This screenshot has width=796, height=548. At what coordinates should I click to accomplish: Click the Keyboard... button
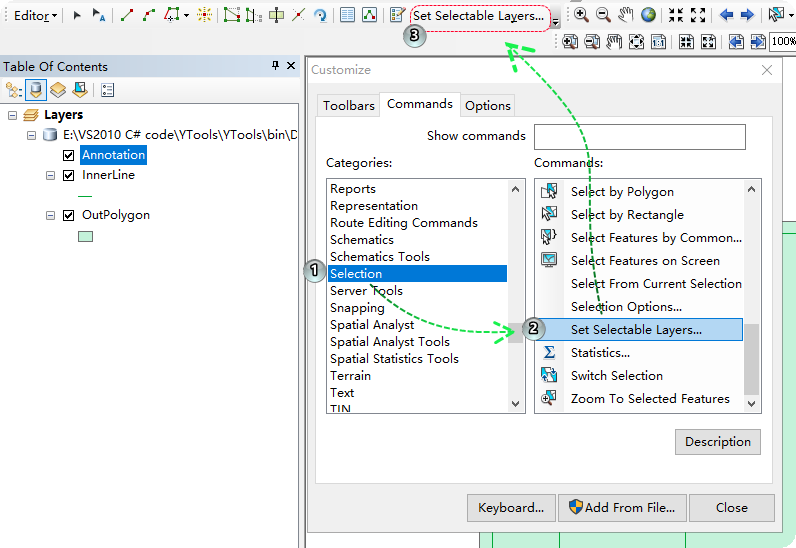(511, 508)
